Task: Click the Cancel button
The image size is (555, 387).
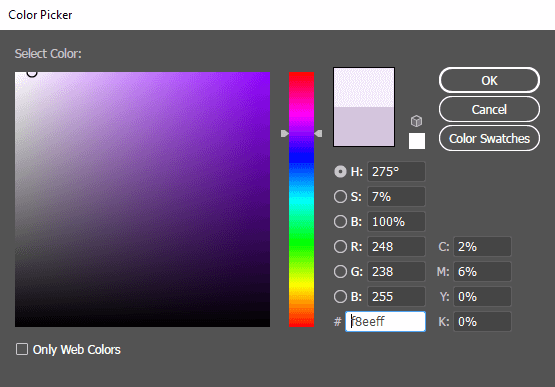Action: point(489,109)
